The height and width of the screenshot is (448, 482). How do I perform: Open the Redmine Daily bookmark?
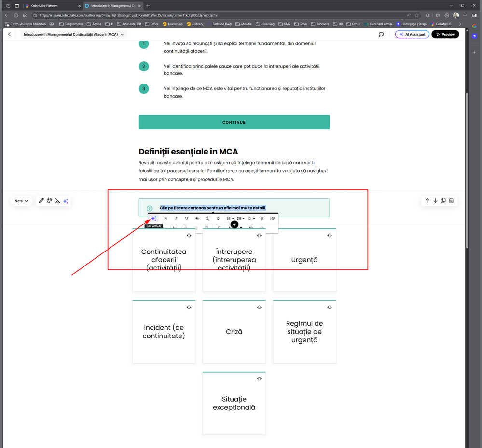[x=219, y=24]
